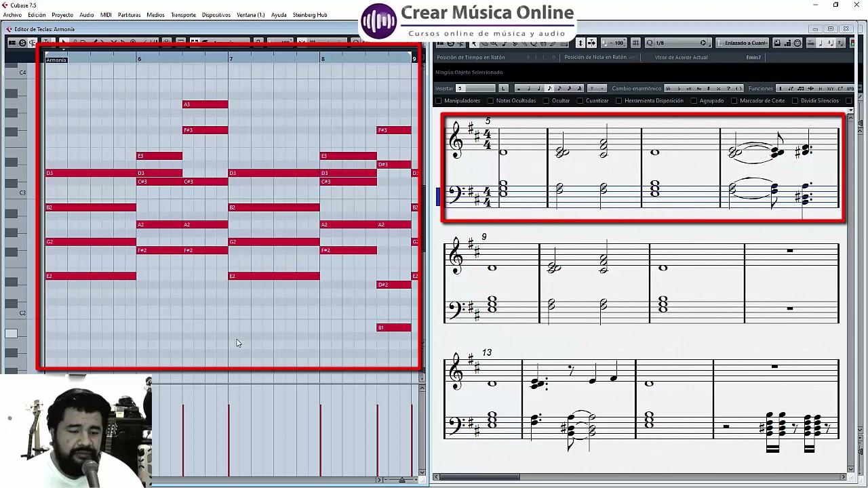Screen dimensions: 868x488
Task: Enable Marcador de Corte checkbox
Action: pyautogui.click(x=734, y=100)
